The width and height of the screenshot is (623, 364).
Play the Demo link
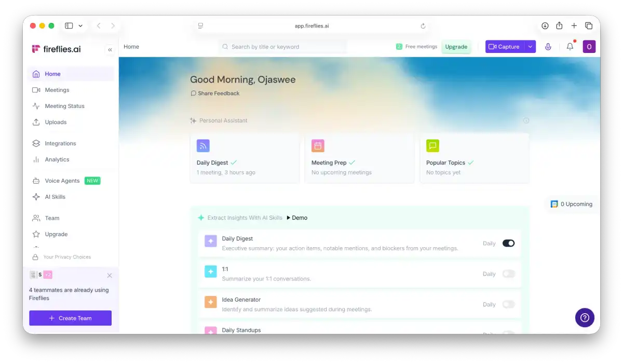click(x=297, y=218)
